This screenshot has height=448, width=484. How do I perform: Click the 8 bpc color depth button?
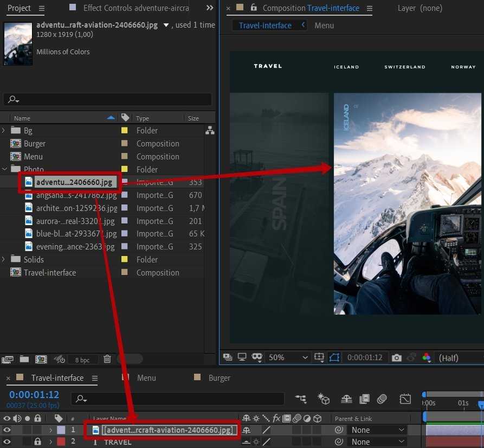(x=82, y=360)
